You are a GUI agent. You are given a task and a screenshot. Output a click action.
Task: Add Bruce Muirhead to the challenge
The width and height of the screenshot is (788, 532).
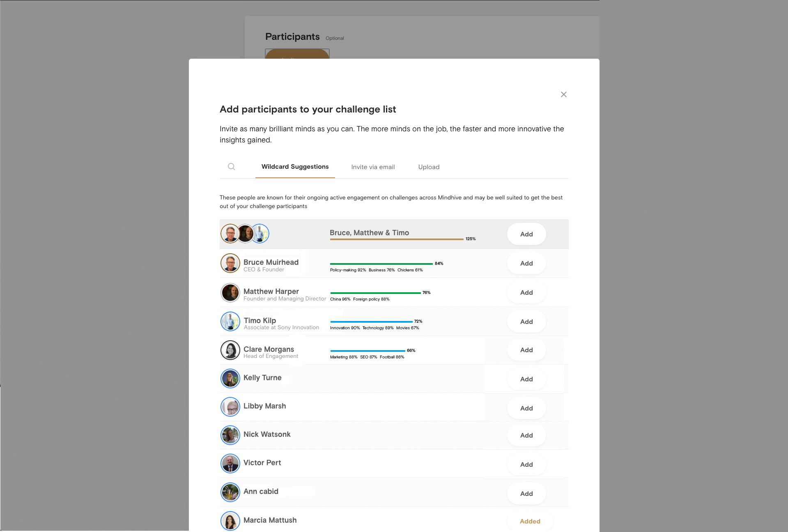(x=526, y=263)
